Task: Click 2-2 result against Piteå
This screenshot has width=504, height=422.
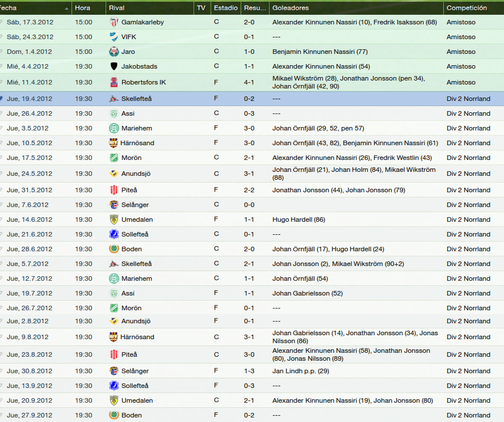Action: coord(249,190)
